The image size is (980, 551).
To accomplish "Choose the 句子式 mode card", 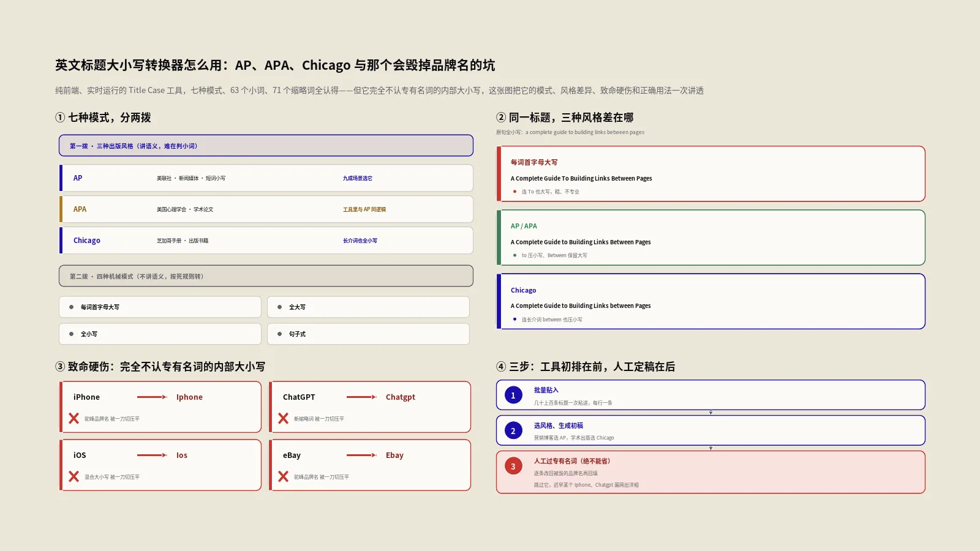I will (368, 334).
